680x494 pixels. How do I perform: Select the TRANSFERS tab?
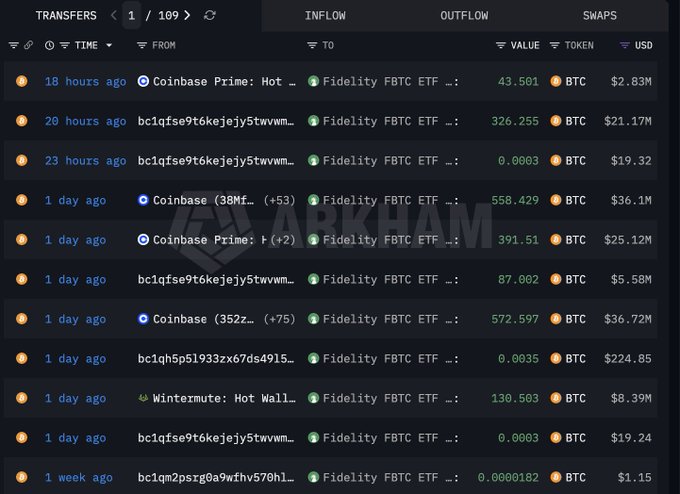[x=66, y=16]
